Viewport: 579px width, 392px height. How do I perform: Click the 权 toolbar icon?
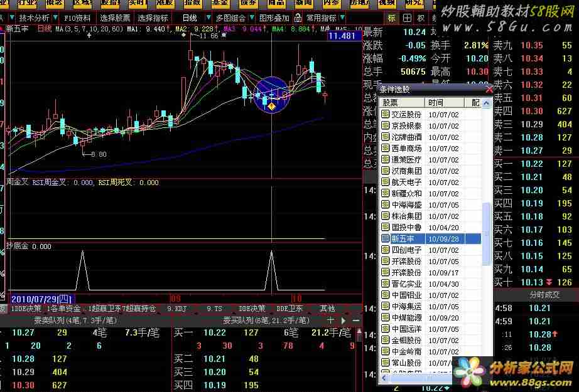point(421,18)
